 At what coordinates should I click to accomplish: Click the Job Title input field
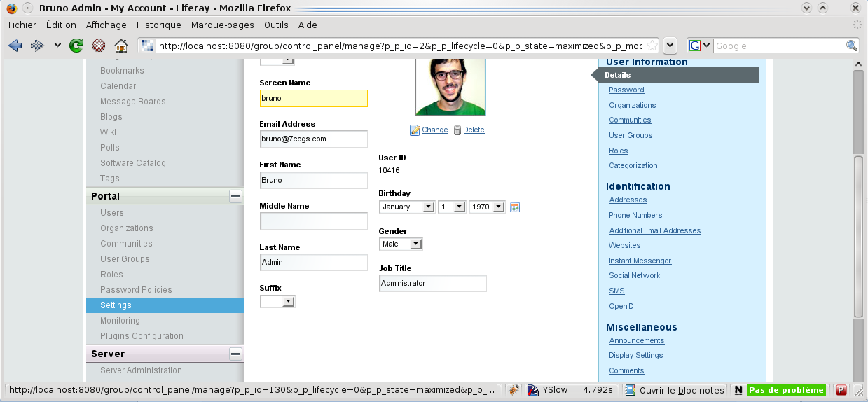433,283
